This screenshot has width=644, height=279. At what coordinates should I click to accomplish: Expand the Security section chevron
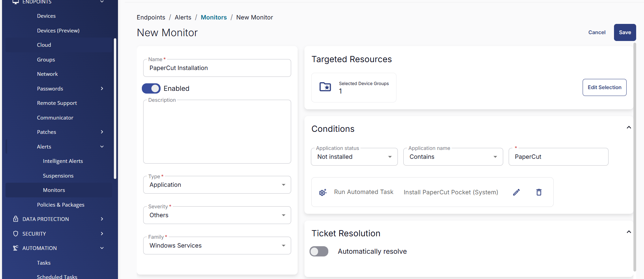tap(102, 234)
